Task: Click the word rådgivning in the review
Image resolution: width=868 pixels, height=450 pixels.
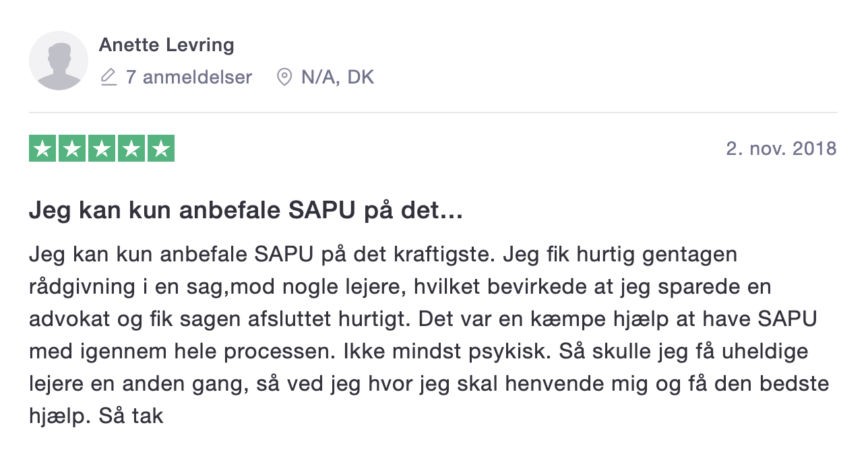Action: tap(82, 288)
